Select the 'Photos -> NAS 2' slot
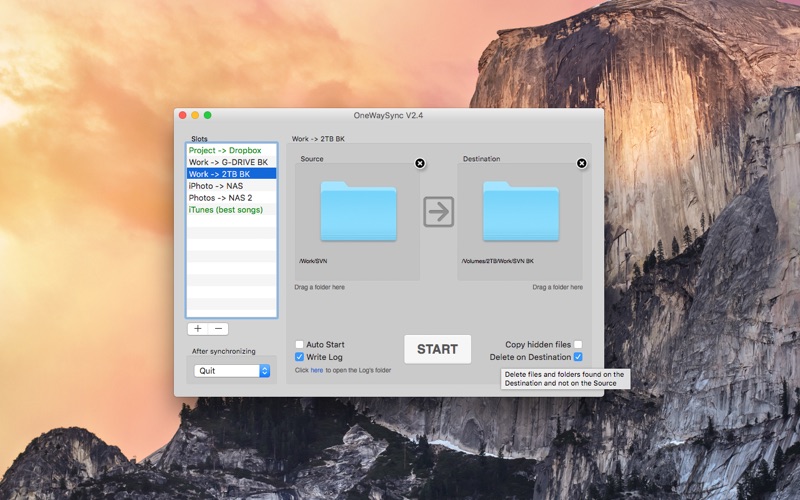The image size is (800, 500). click(232, 198)
